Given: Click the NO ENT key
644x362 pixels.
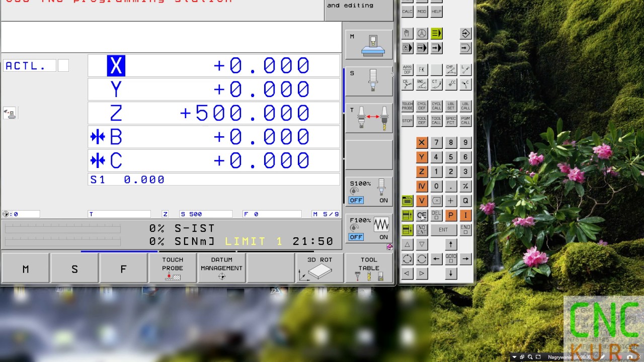Looking at the screenshot, I should pos(422,230).
